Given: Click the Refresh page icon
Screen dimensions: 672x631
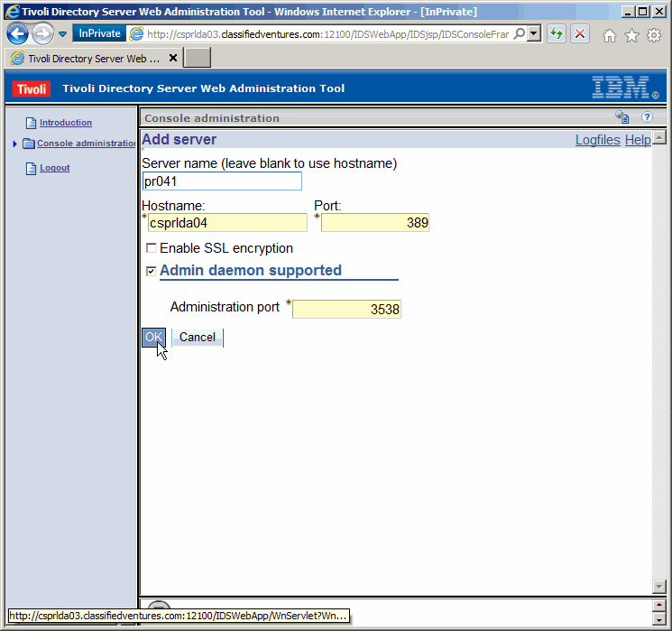Looking at the screenshot, I should tap(557, 34).
